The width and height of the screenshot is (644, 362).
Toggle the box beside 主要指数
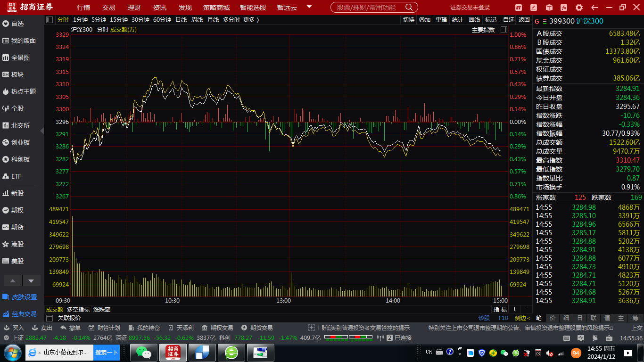click(504, 30)
